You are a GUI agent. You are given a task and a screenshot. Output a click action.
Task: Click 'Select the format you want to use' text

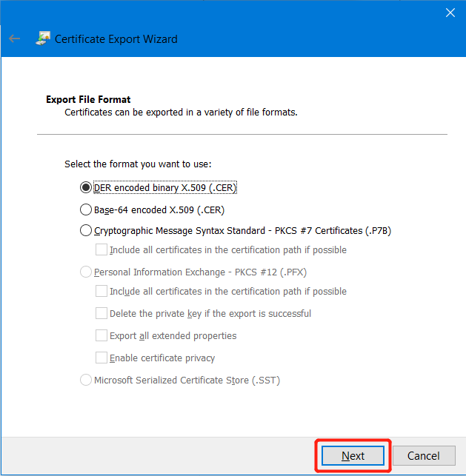tap(138, 164)
